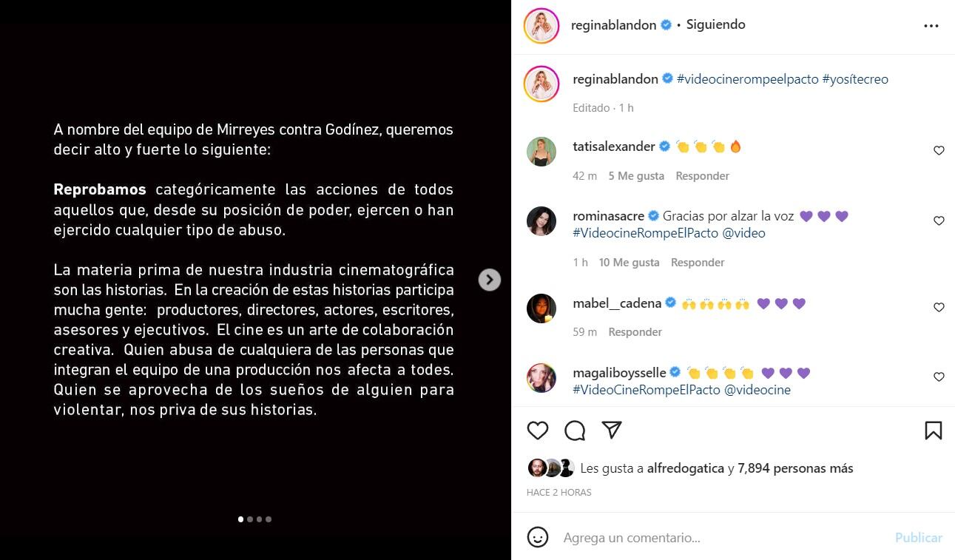
Task: Like magaliboysselle's comment
Action: (939, 377)
